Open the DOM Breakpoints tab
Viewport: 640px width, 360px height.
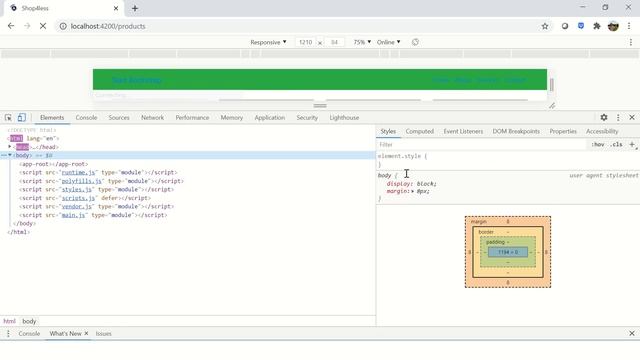[x=516, y=131]
